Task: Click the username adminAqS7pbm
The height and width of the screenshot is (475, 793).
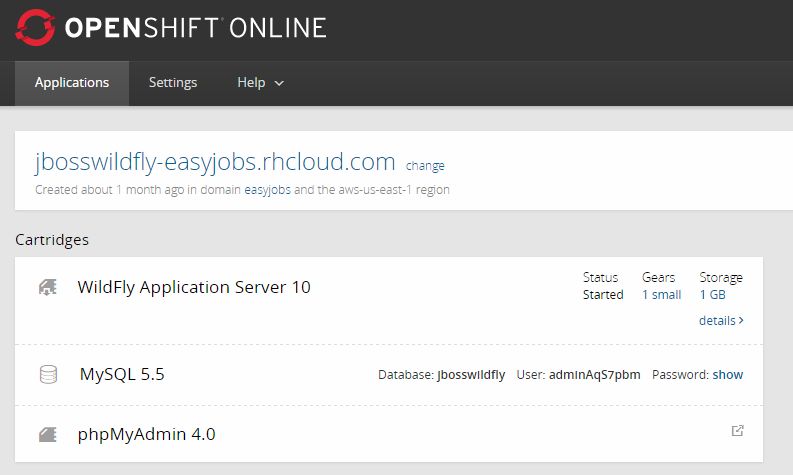Action: [594, 375]
